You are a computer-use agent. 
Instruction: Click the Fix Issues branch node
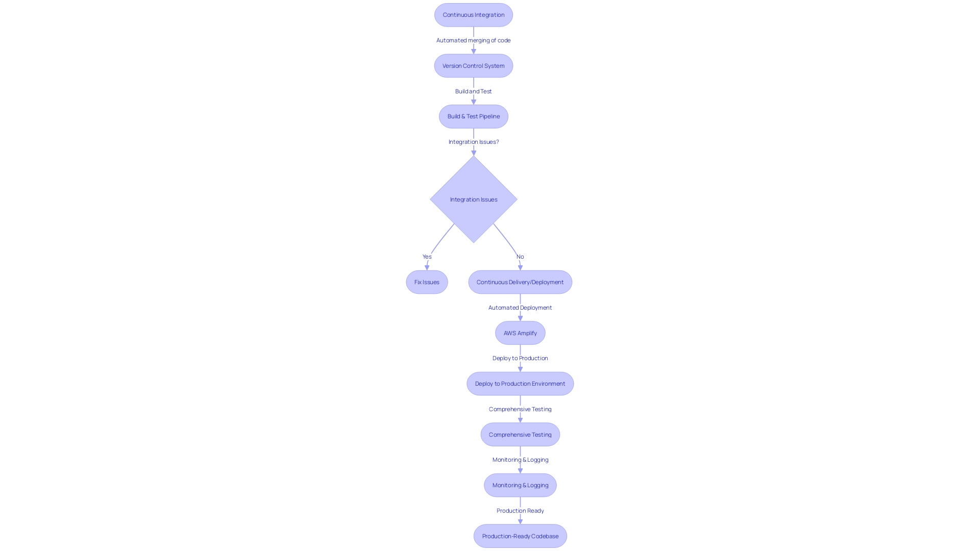pos(427,281)
